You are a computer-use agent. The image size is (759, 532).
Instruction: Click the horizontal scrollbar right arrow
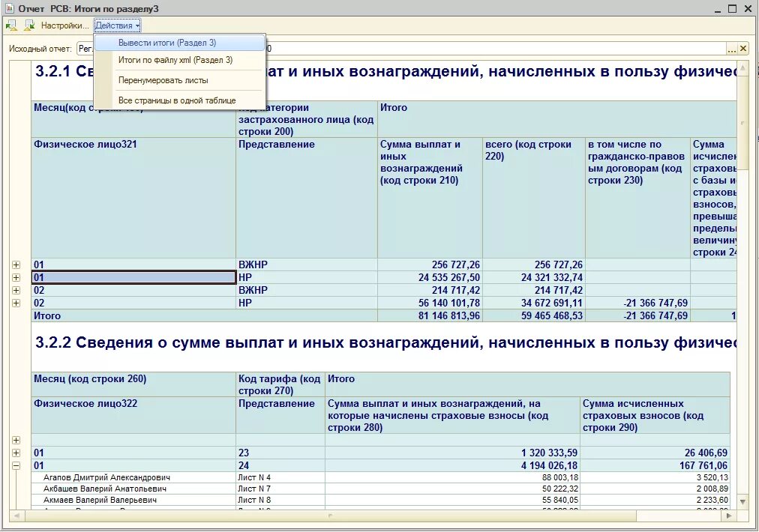(730, 516)
